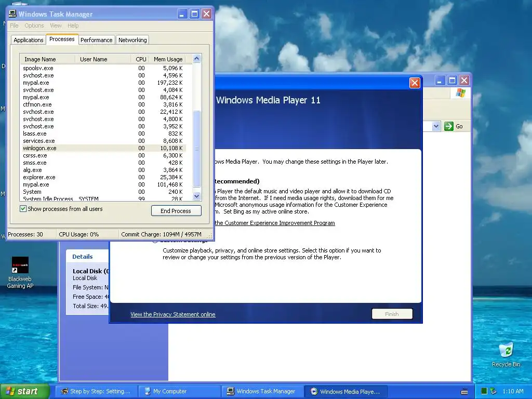Click the keyboard icon in the taskbar
The height and width of the screenshot is (399, 532).
464,392
